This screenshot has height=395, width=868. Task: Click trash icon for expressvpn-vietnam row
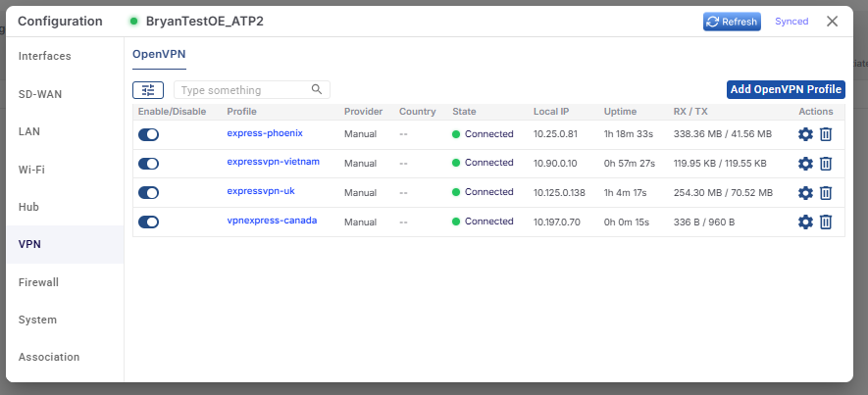pyautogui.click(x=826, y=164)
